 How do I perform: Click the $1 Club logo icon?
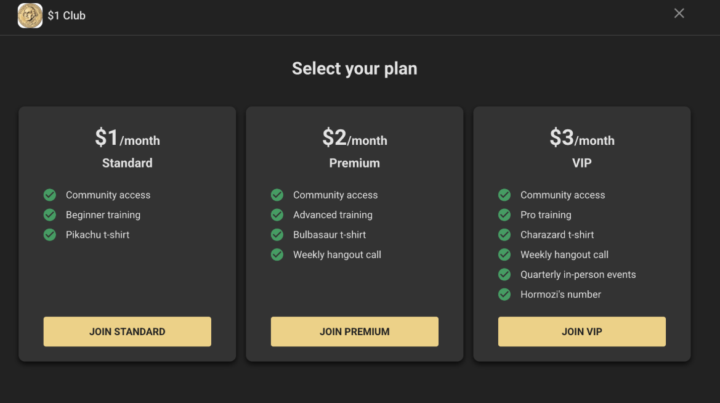point(29,15)
